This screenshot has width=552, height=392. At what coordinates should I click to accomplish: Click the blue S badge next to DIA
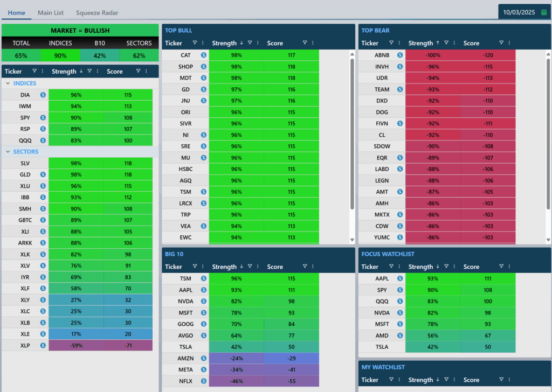pos(43,95)
